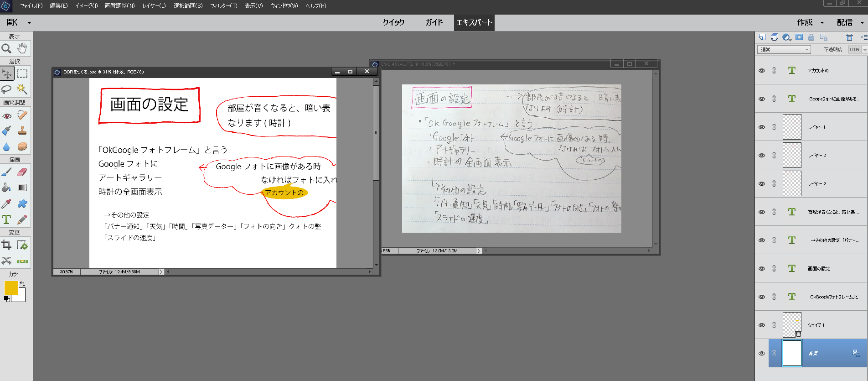Switch to the クイック tab

point(393,22)
